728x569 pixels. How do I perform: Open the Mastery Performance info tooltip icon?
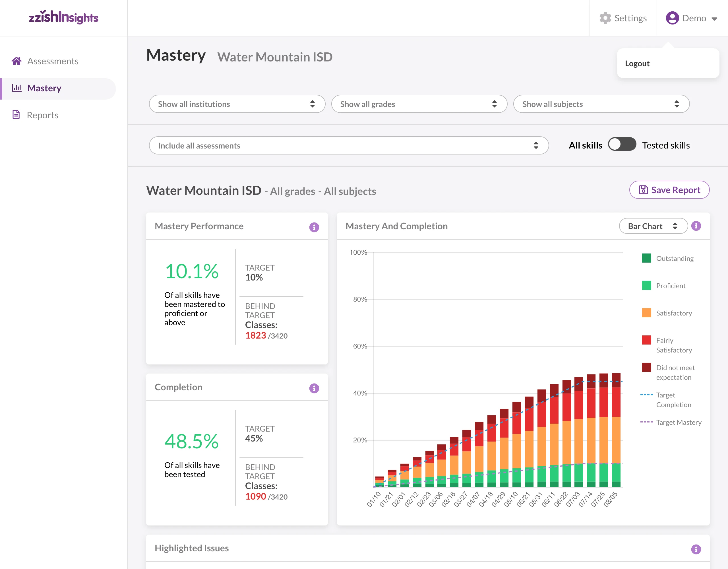(x=314, y=227)
